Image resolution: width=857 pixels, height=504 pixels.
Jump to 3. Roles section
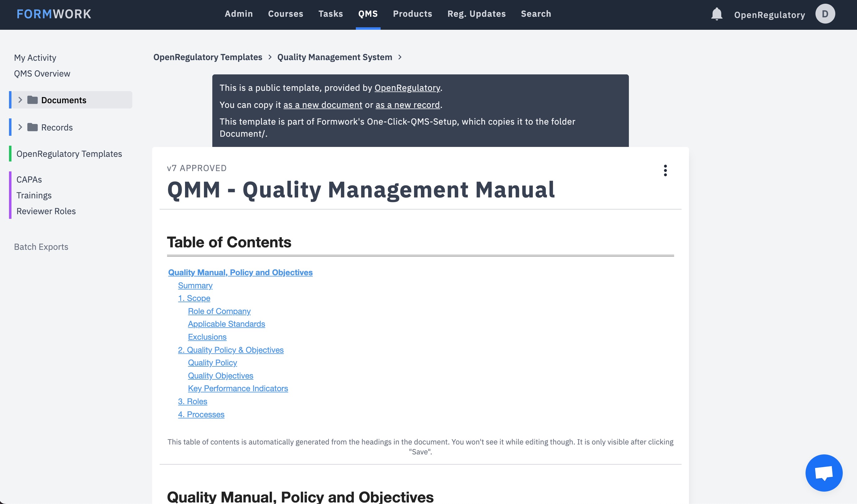pos(192,401)
